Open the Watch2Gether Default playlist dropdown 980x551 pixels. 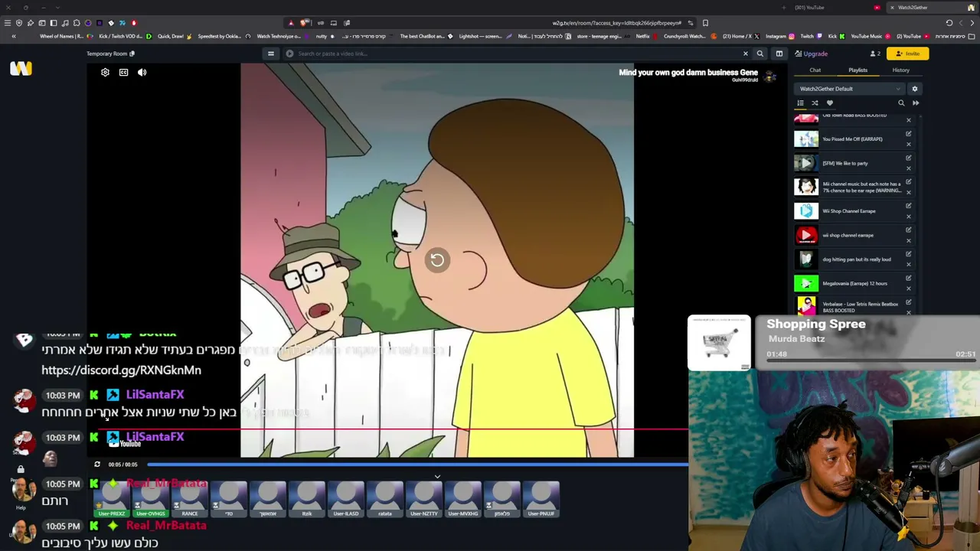[x=850, y=89]
